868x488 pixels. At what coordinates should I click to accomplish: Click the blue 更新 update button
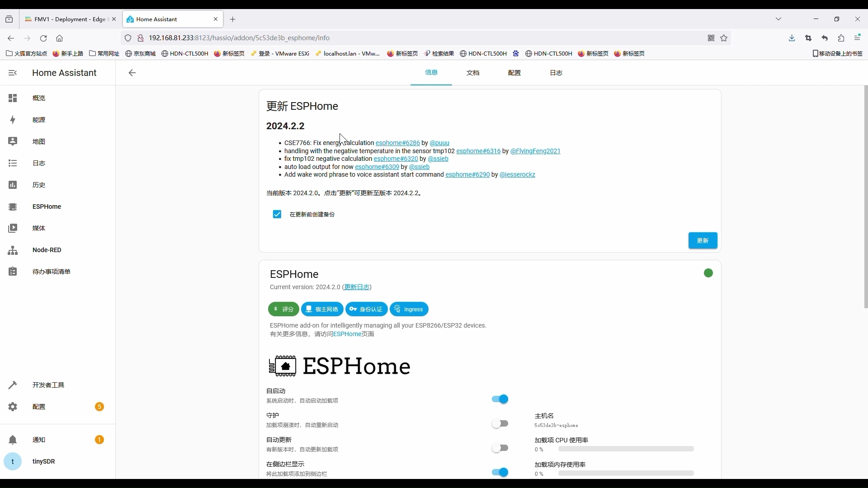tap(703, 240)
